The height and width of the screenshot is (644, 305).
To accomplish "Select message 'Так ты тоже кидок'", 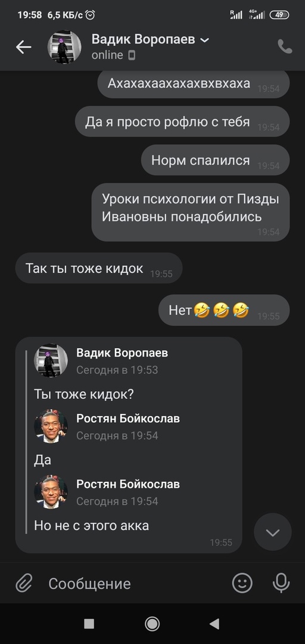I will tap(98, 268).
